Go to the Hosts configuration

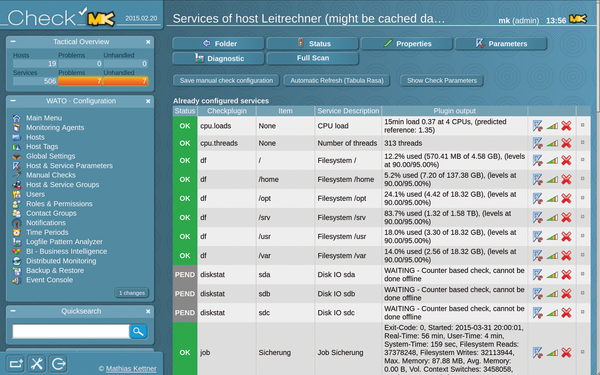point(35,137)
